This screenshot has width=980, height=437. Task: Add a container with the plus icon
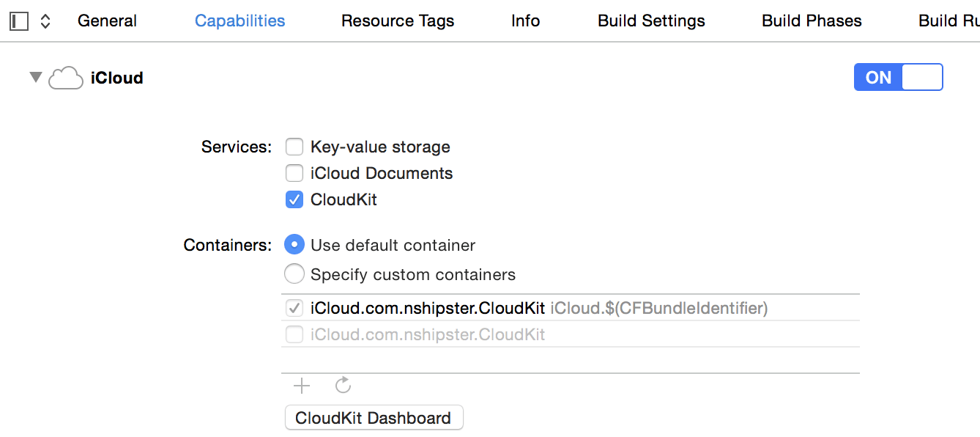[x=302, y=385]
